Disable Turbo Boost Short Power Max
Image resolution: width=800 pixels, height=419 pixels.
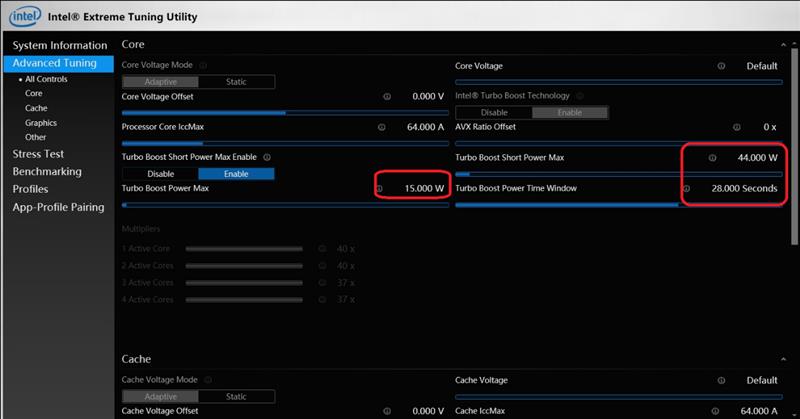click(x=160, y=174)
